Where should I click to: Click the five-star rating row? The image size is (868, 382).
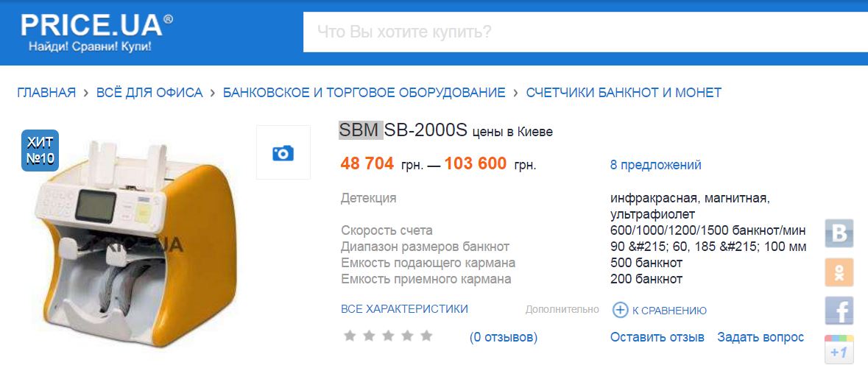click(388, 336)
